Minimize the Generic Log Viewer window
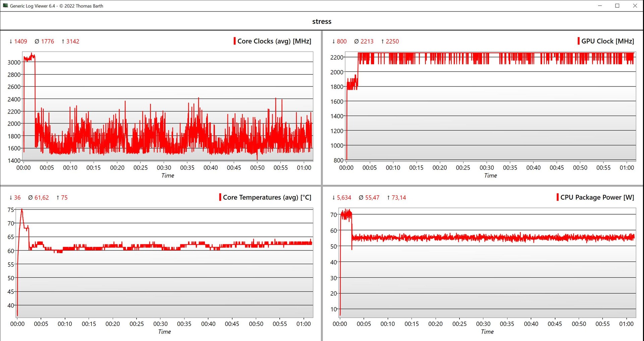644x341 pixels. coord(600,6)
